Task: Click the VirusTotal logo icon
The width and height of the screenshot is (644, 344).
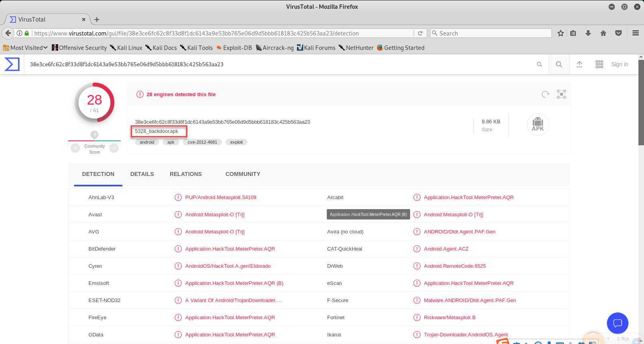Action: (12, 64)
